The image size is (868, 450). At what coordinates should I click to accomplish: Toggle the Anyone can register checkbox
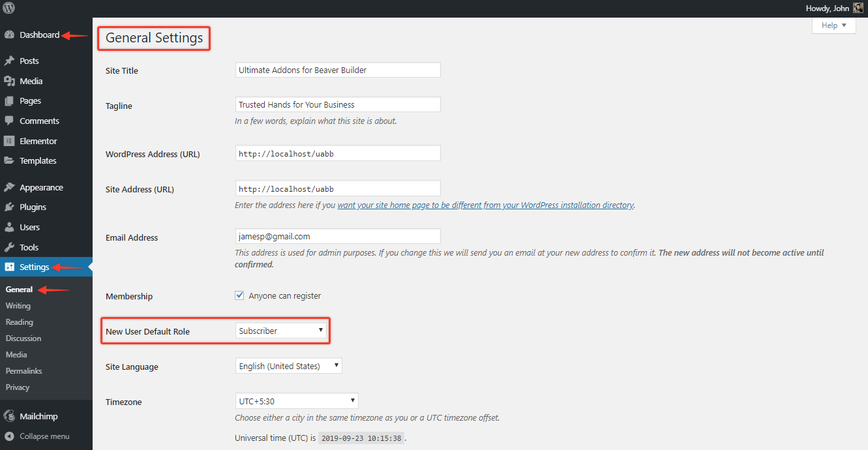coord(239,295)
